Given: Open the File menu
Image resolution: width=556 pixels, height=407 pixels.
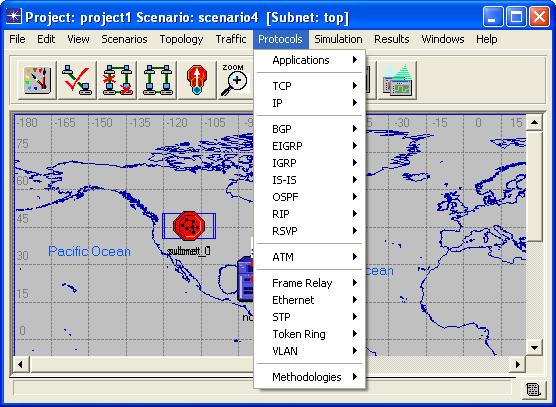Looking at the screenshot, I should tap(17, 39).
